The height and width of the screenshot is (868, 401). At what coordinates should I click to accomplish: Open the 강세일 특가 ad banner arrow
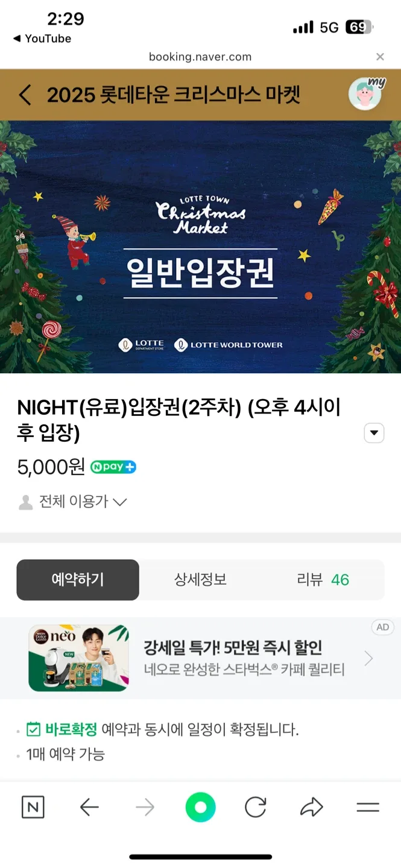(369, 659)
